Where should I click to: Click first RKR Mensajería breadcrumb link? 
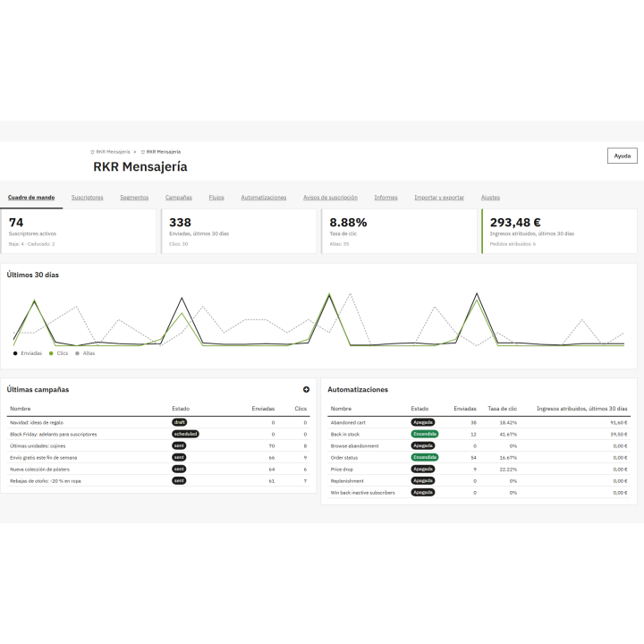pos(113,152)
